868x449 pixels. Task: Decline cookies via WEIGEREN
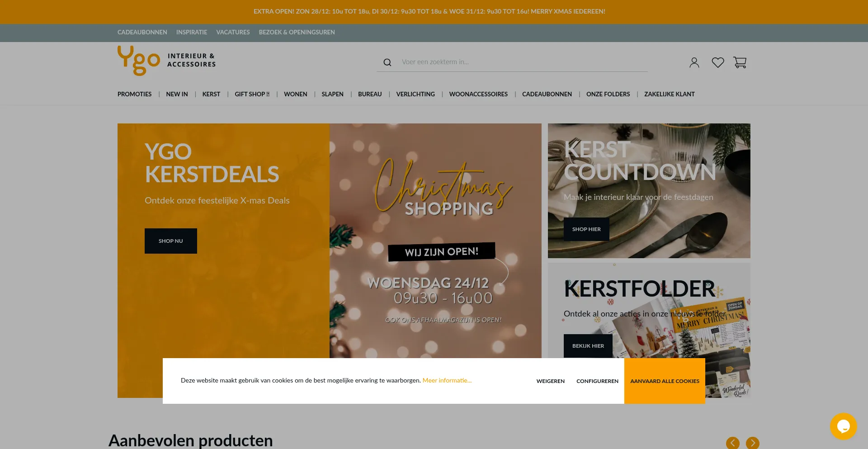(550, 381)
